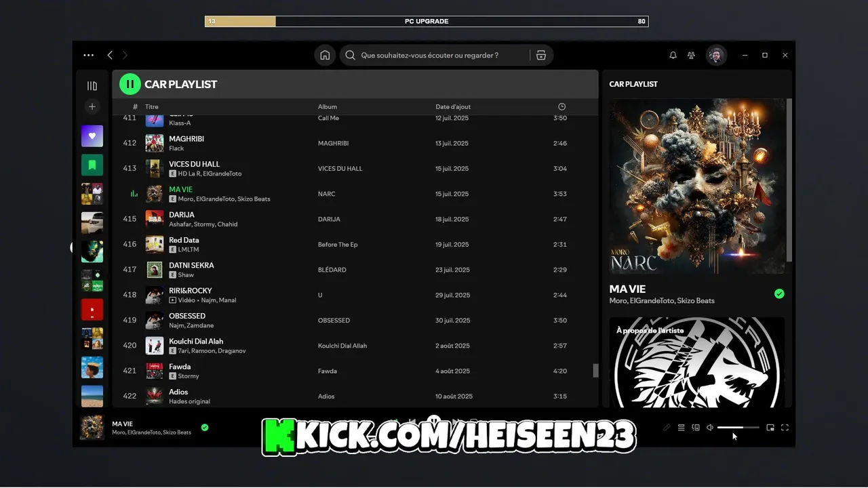Go forward with the right arrow
868x488 pixels.
pos(125,55)
